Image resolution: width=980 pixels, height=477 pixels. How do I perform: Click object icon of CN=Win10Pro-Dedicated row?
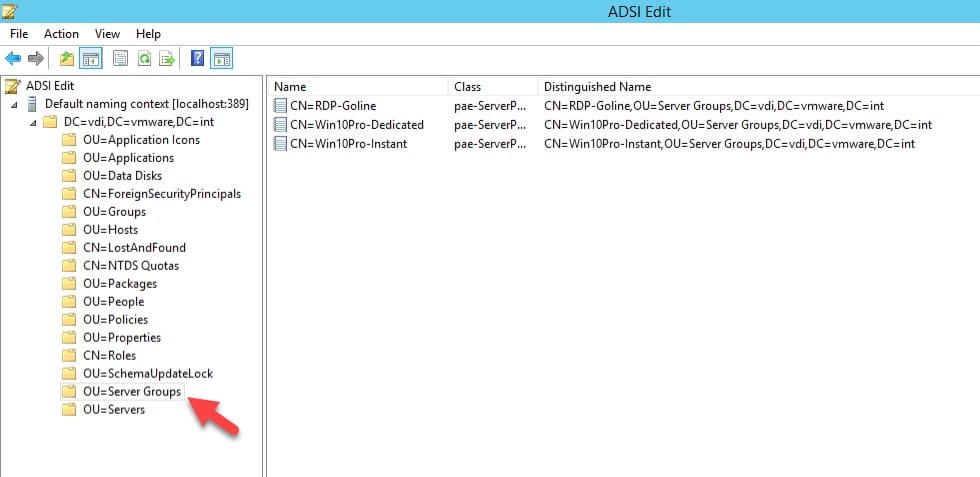click(x=281, y=125)
